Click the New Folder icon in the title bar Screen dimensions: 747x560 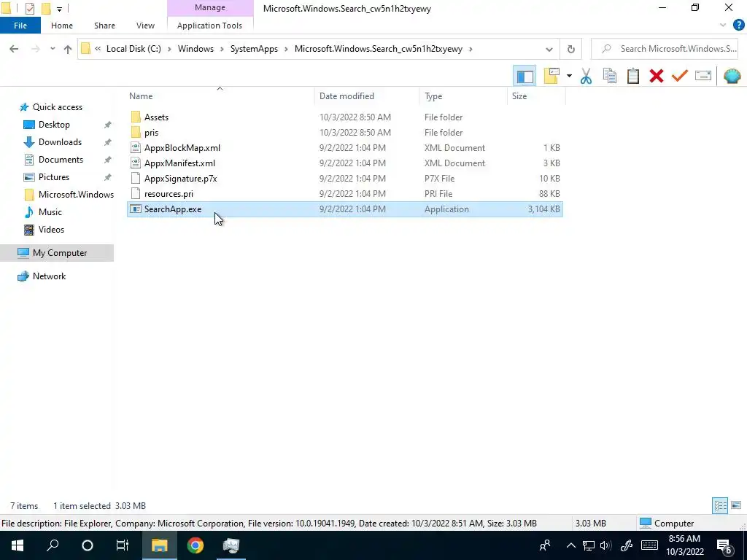click(x=46, y=8)
